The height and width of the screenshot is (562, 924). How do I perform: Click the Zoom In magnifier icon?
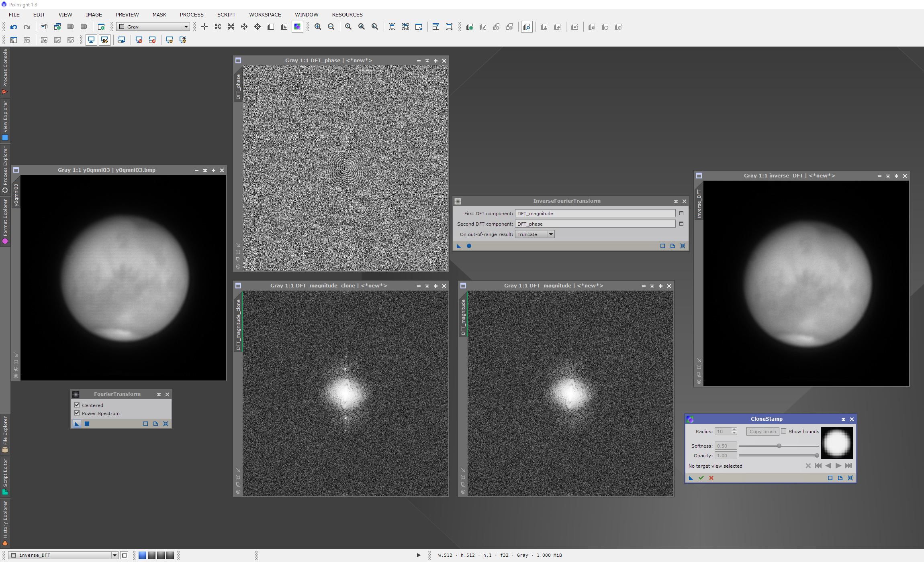tap(318, 27)
